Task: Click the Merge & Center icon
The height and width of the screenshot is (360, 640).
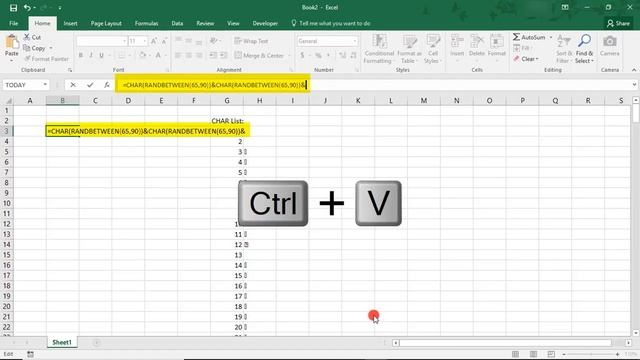Action: [x=238, y=55]
